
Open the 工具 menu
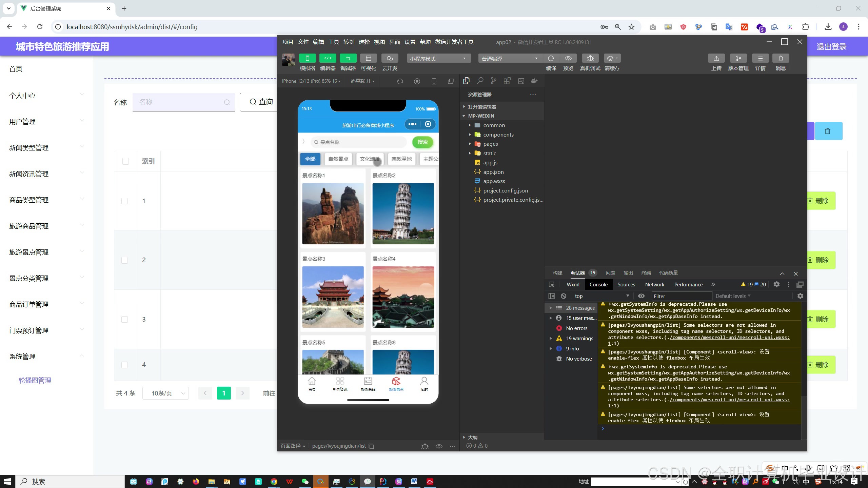pos(333,42)
